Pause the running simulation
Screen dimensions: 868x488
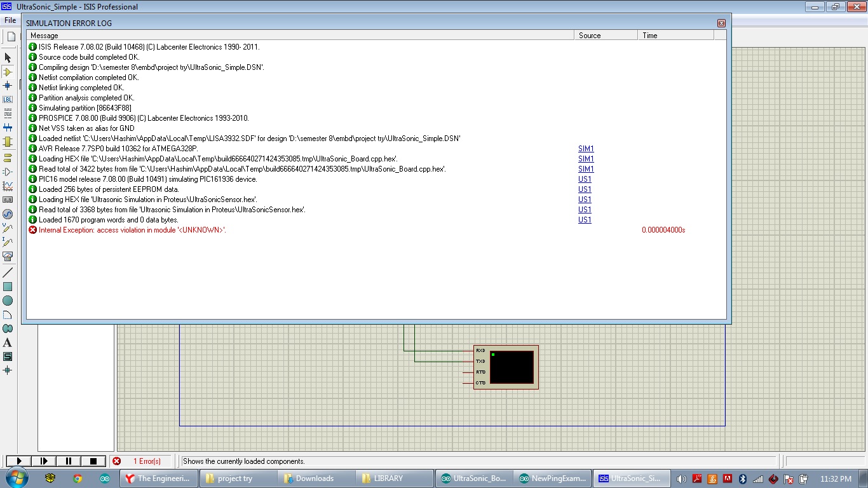pyautogui.click(x=67, y=461)
